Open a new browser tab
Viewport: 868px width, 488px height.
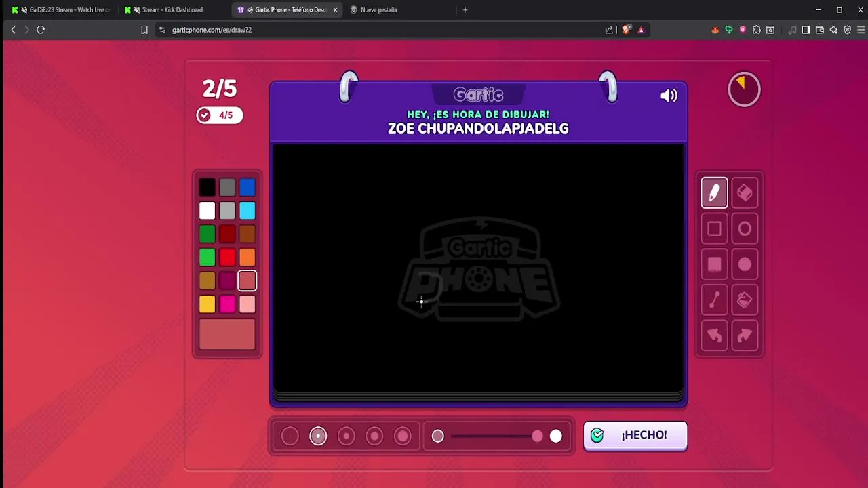[465, 10]
